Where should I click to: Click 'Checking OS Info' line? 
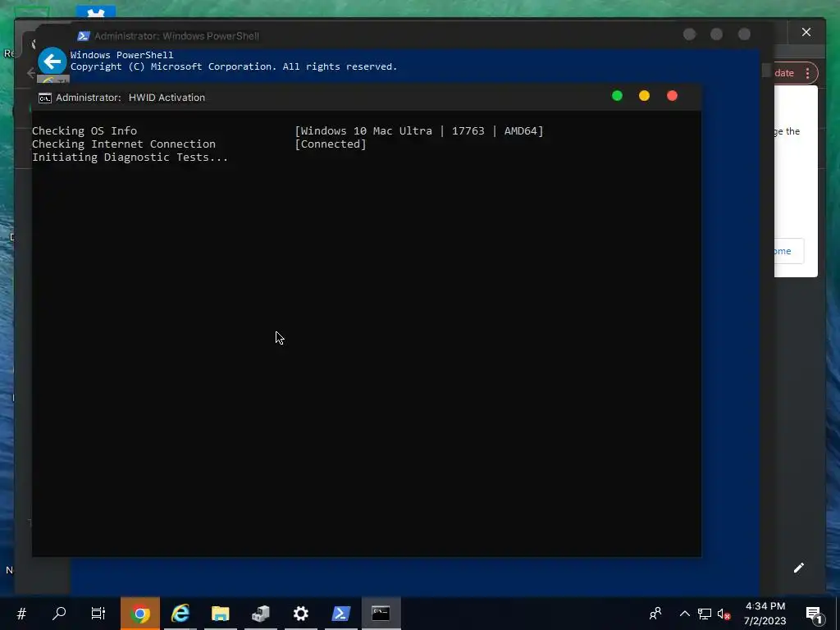click(84, 130)
